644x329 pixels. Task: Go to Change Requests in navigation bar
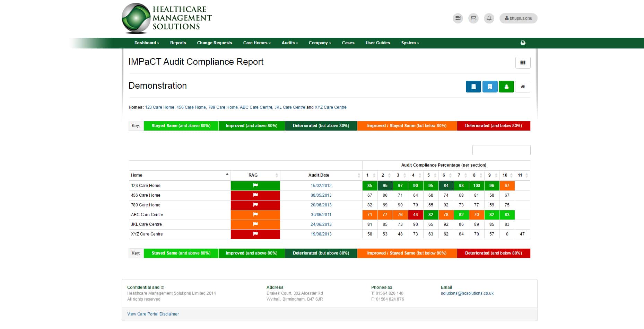[x=214, y=43]
